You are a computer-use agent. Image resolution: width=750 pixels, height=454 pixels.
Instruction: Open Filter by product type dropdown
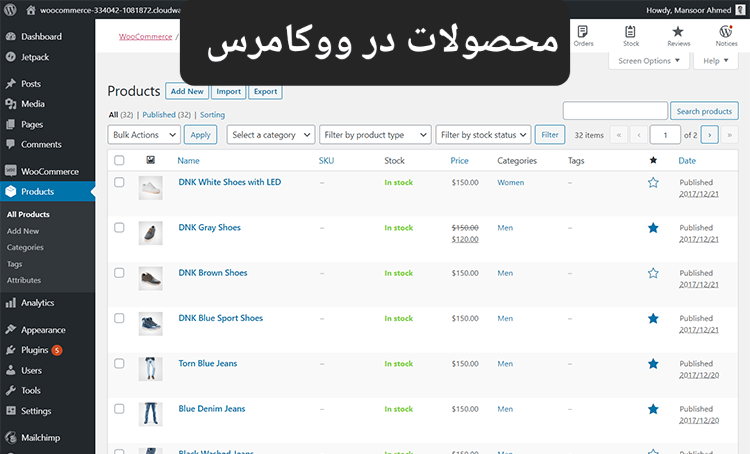[x=375, y=135]
